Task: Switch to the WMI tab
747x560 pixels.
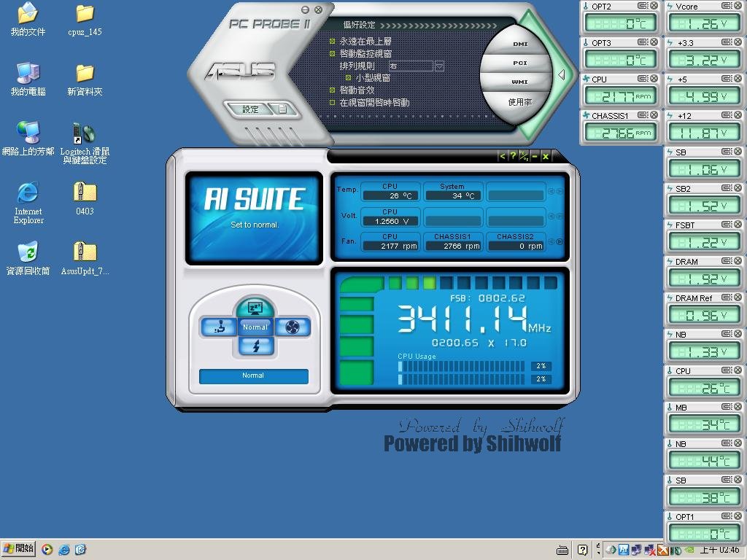Action: 519,82
